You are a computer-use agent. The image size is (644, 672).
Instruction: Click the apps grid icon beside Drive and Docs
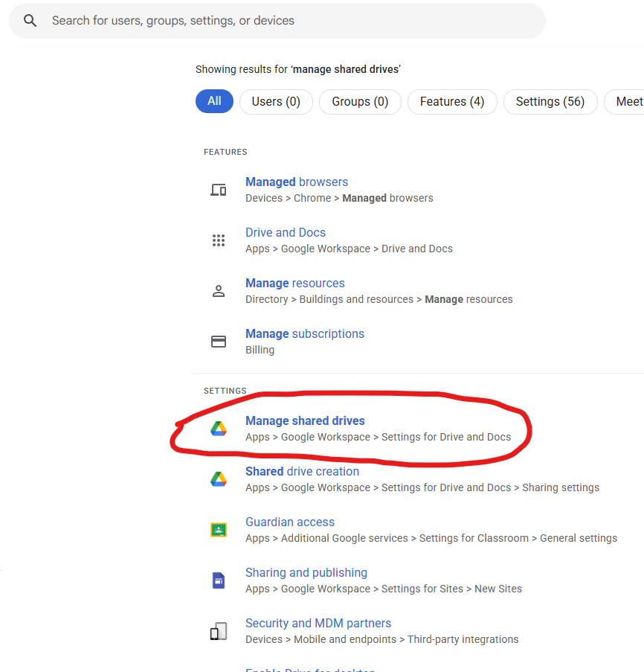tap(219, 240)
